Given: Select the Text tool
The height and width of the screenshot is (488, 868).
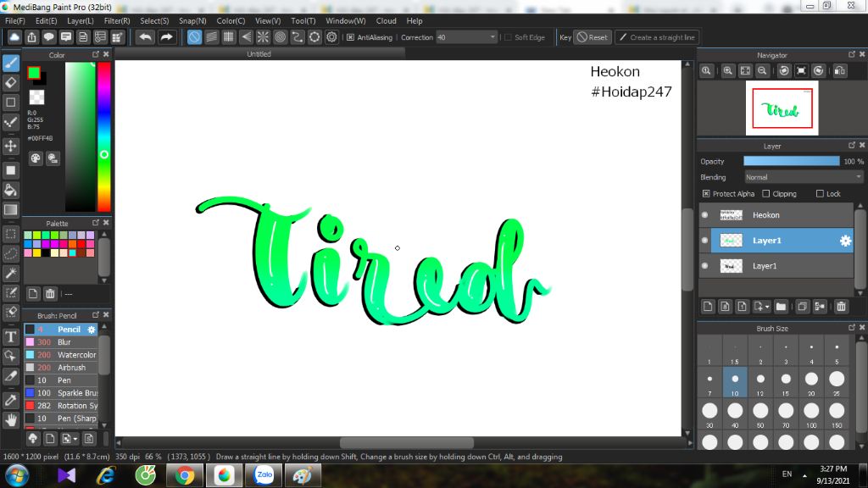Looking at the screenshot, I should pos(10,336).
